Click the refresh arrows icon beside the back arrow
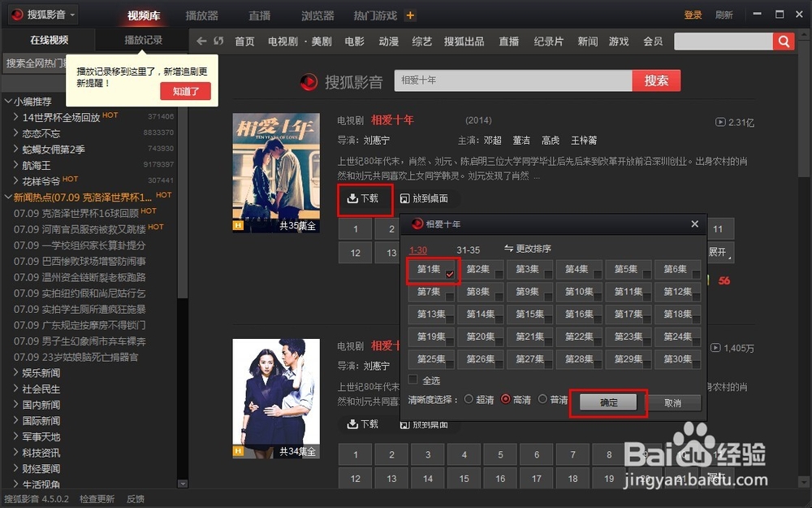 tap(218, 41)
